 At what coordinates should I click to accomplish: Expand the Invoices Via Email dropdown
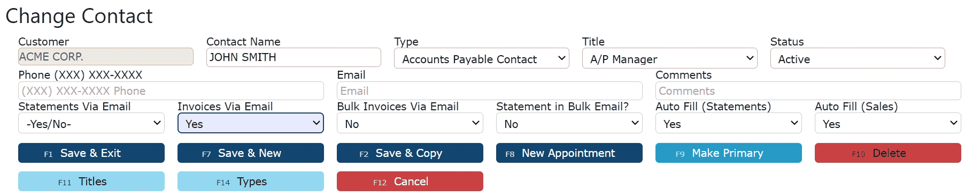(251, 123)
